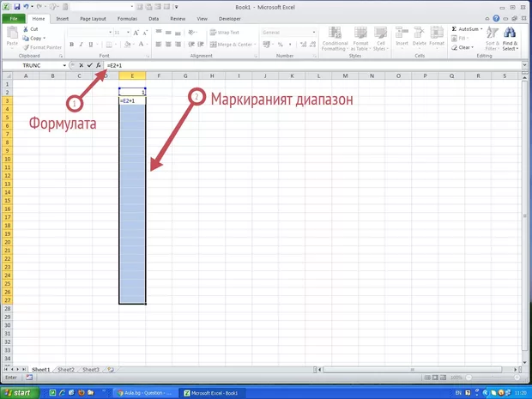Click the Cancel (X) formula icon
The image size is (532, 399).
coord(82,65)
